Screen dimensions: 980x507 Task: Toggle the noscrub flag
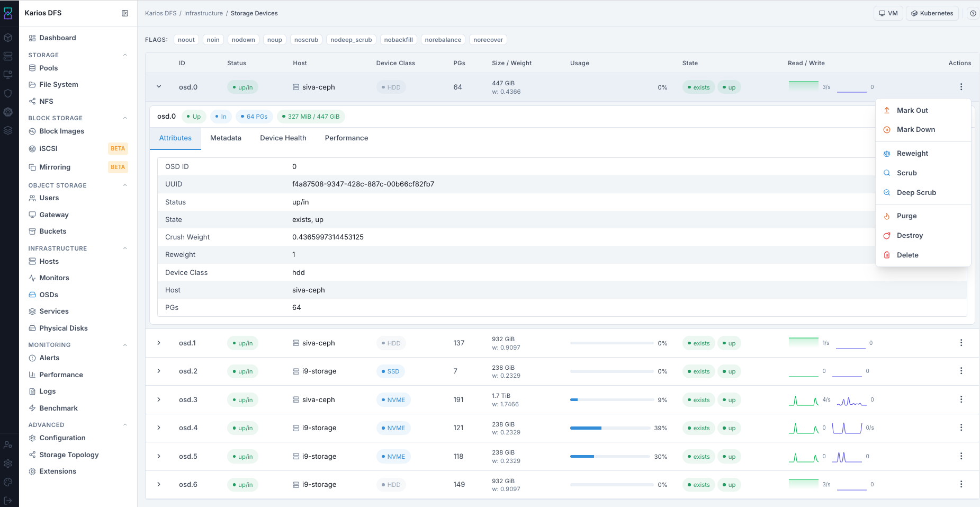tap(307, 40)
